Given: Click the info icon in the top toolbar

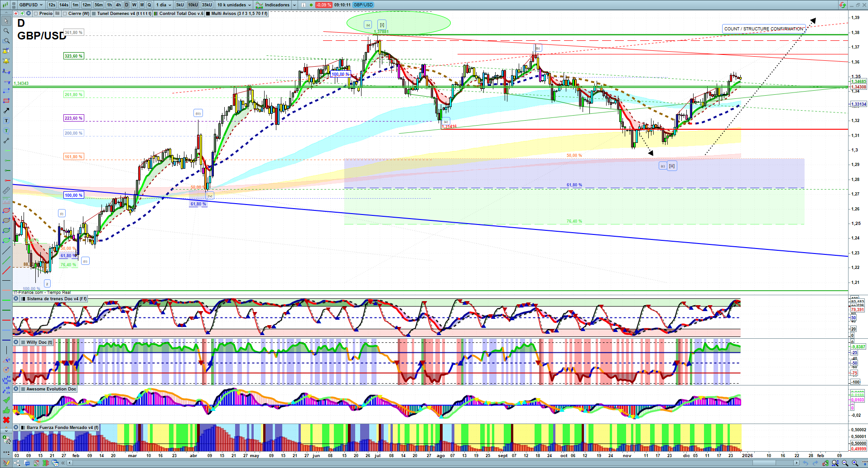Looking at the screenshot, I should 303,5.
